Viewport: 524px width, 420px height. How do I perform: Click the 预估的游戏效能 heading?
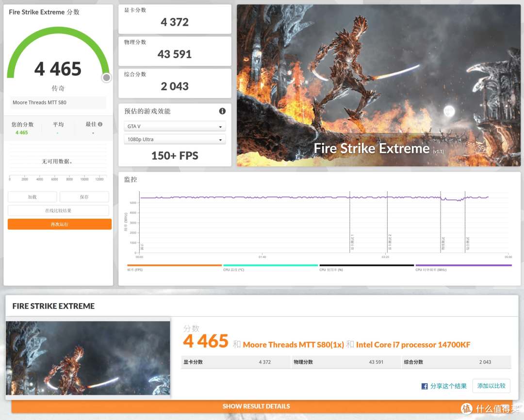click(x=147, y=111)
